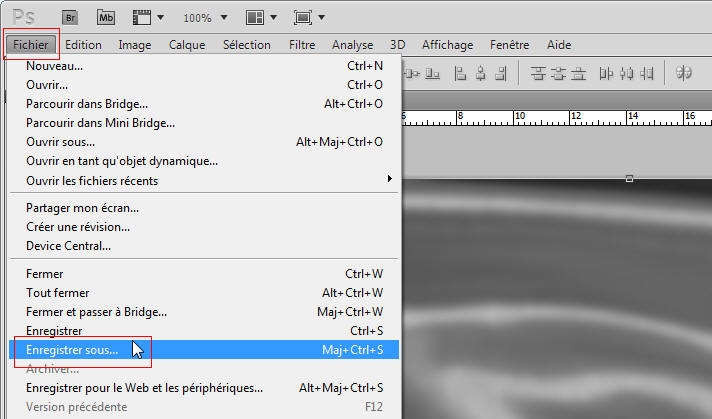Expand the Arrange Documents dropdown arrow
The width and height of the screenshot is (712, 419).
(x=273, y=18)
